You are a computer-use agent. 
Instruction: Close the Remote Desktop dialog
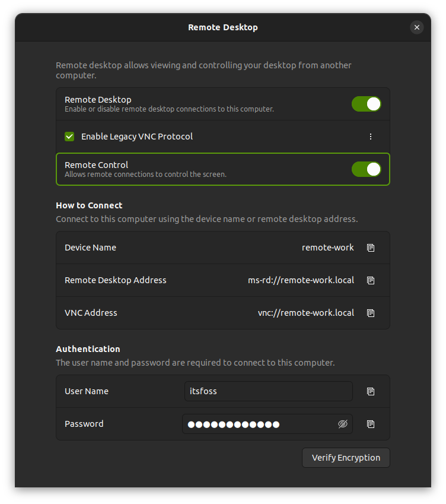417,27
